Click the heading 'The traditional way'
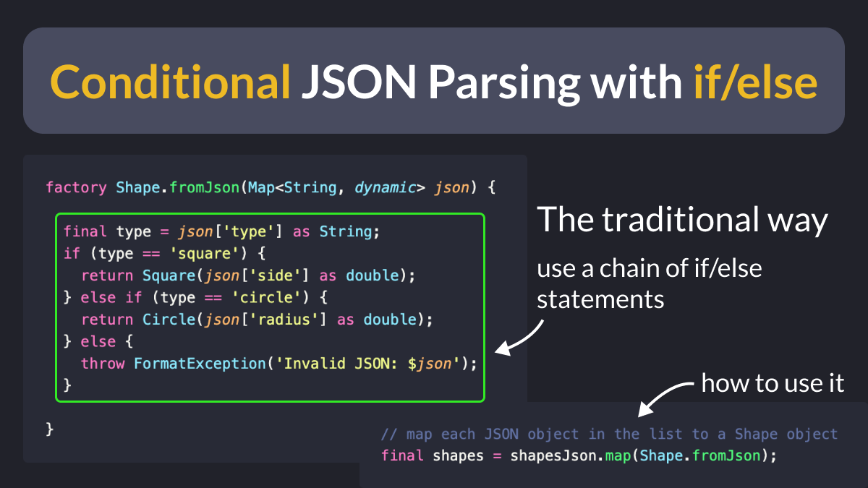Screen dimensions: 868x488 (682, 220)
